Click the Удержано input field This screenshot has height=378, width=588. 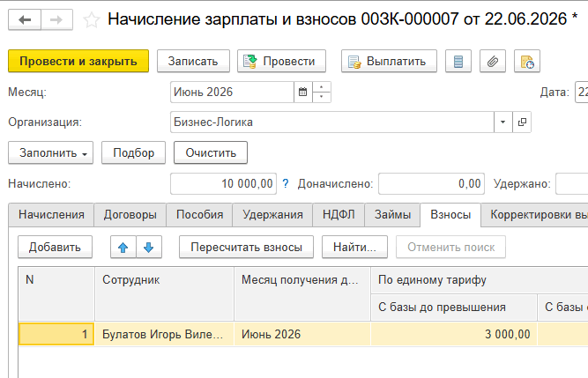pyautogui.click(x=571, y=183)
